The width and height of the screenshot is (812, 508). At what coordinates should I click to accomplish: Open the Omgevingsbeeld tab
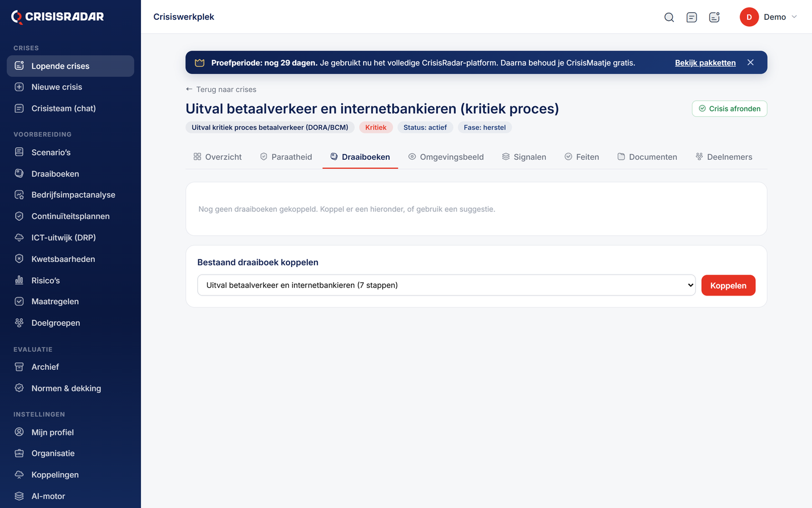446,157
